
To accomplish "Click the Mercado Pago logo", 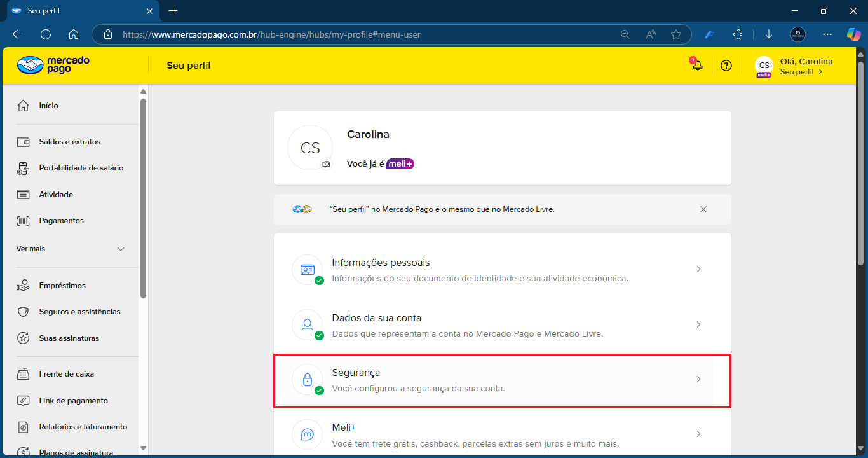I will pyautogui.click(x=53, y=65).
